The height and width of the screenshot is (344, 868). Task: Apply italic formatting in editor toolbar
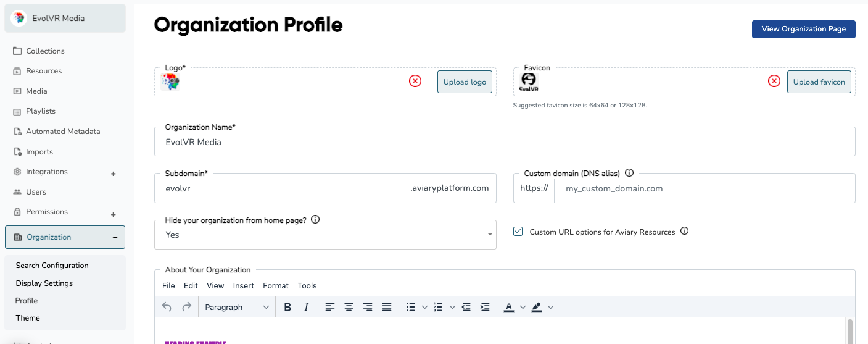pos(306,307)
